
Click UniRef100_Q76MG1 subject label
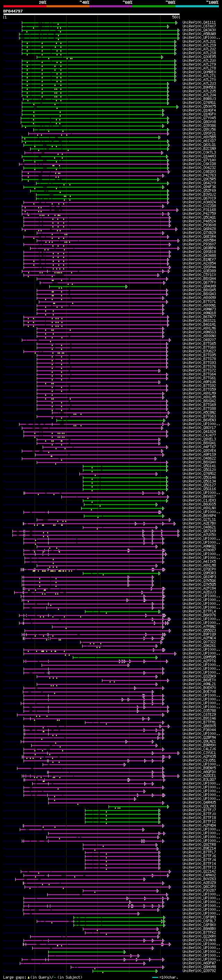199,103
